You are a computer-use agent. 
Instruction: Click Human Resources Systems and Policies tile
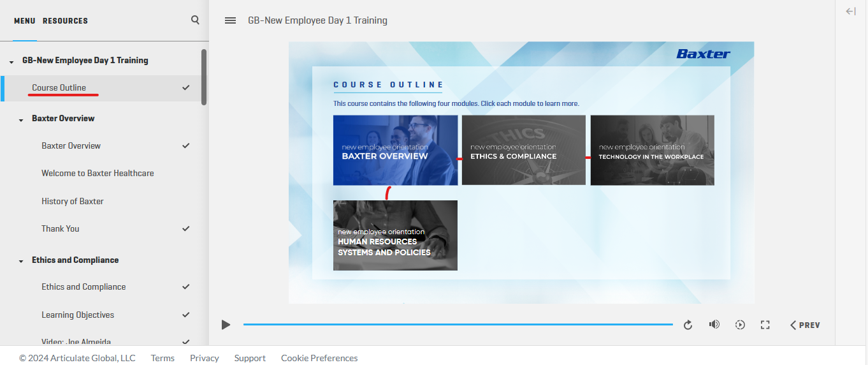395,235
